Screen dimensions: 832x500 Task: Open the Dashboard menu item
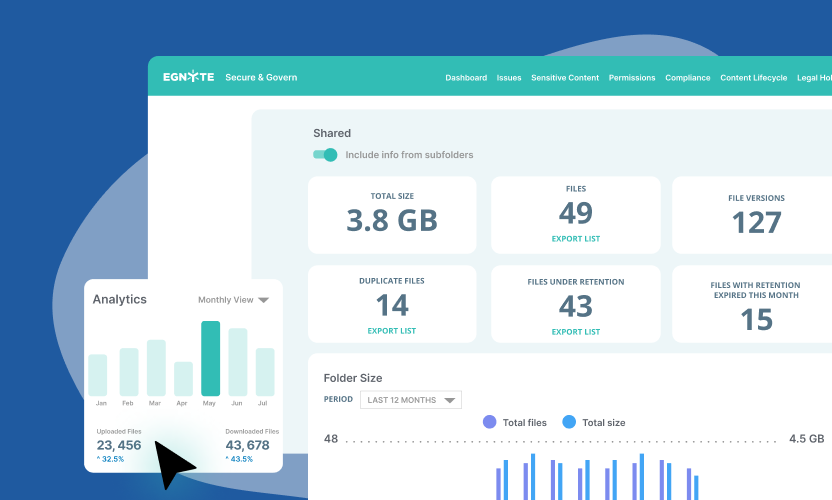(466, 78)
